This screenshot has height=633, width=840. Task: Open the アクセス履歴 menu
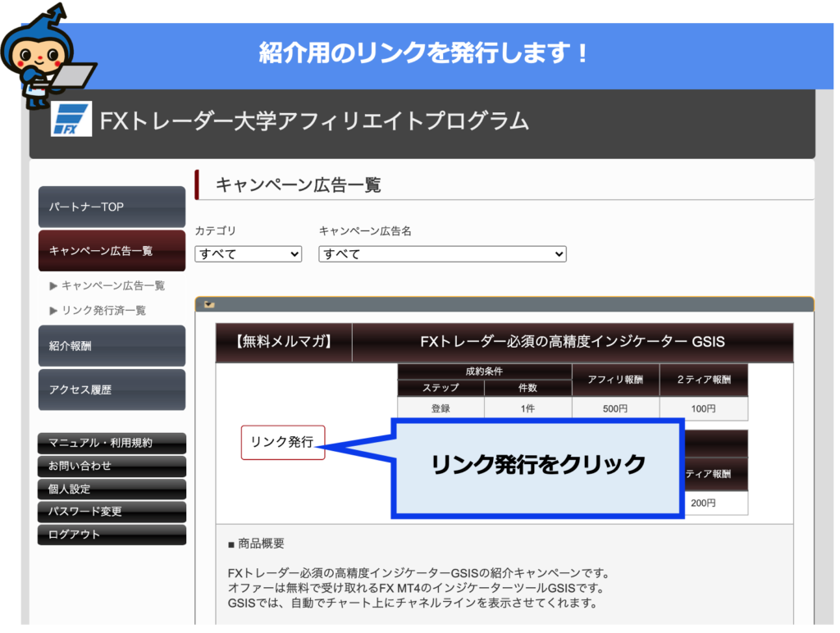[112, 389]
